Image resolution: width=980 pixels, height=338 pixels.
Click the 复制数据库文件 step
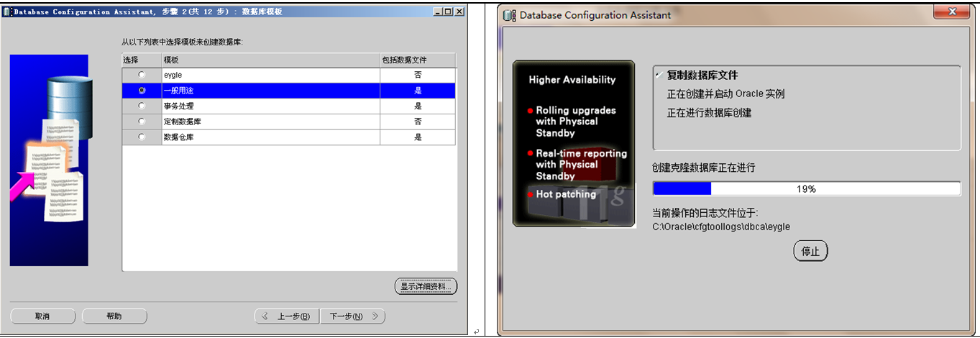coord(702,75)
